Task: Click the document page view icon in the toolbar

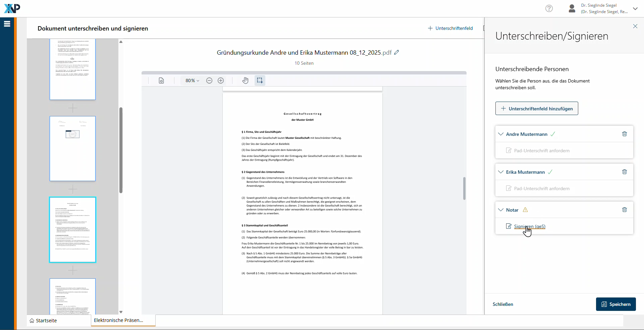Action: 161,80
